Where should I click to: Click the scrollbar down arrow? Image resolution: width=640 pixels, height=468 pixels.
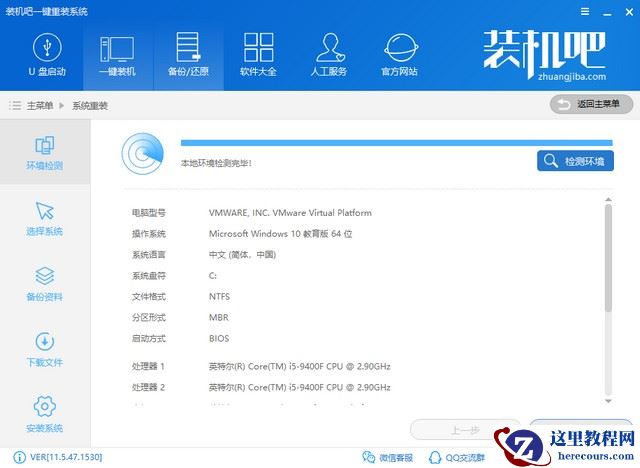pos(608,401)
